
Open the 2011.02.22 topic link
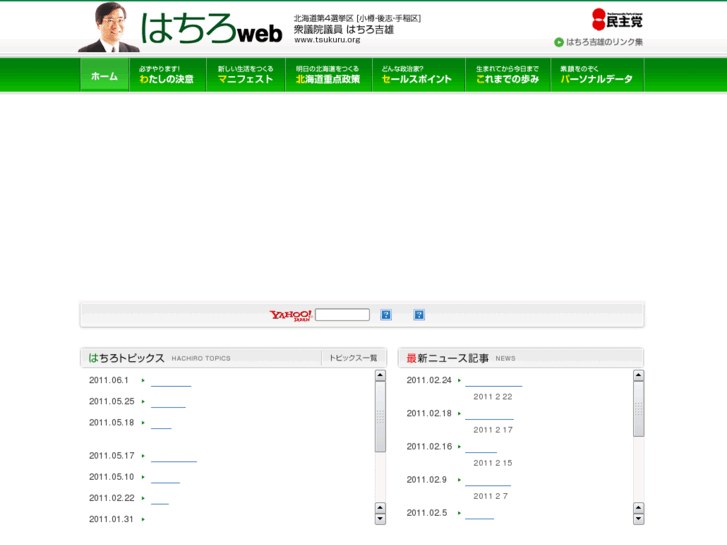[160, 499]
